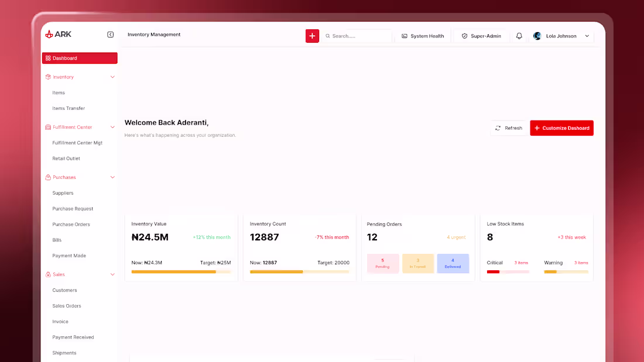Open Sales Orders page

tap(67, 306)
